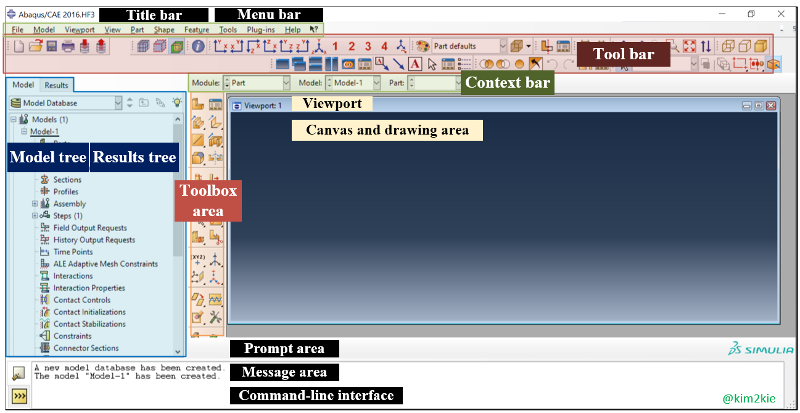Toggle the selected render cube button
This screenshot has width=800, height=413.
pos(176,46)
